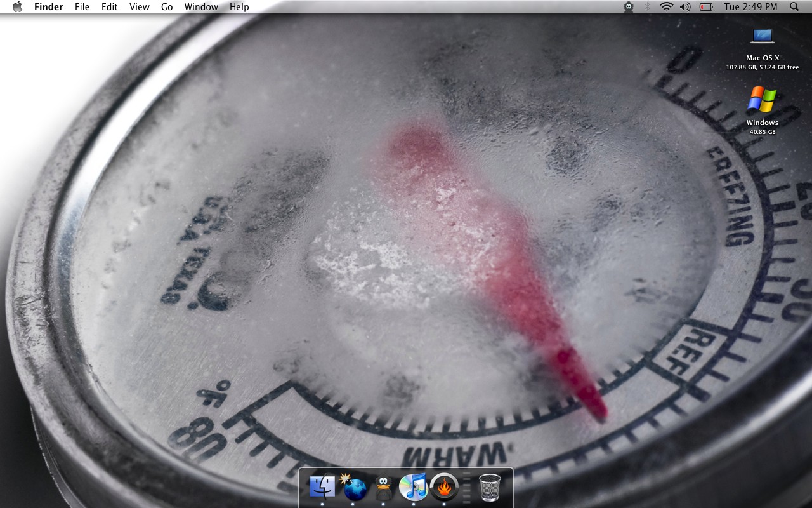Click the Adium duck menu bar icon

[x=629, y=6]
